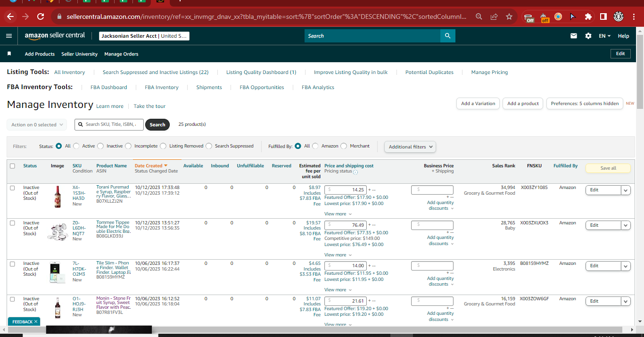Screen dimensions: 644x337
Task: Select the Torani syrup row checkbox
Action: tap(12, 188)
